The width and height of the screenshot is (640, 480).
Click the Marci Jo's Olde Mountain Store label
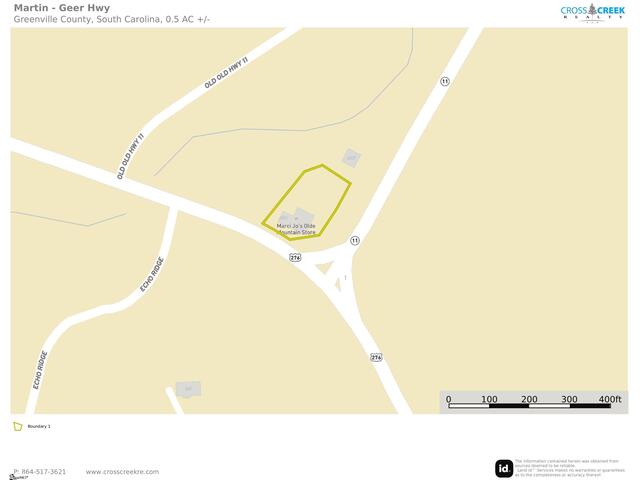pyautogui.click(x=296, y=229)
